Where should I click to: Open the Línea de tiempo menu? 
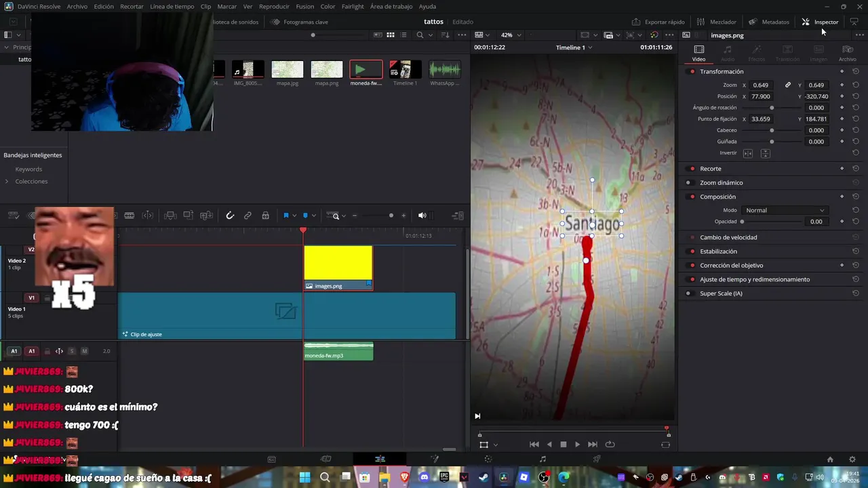(172, 6)
